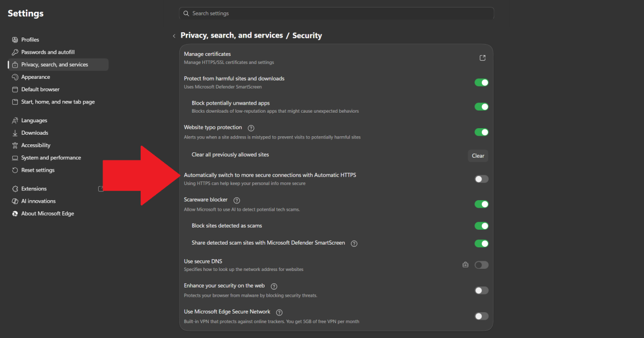This screenshot has height=338, width=644.
Task: Open the Website typo protection help tooltip
Action: click(x=251, y=128)
